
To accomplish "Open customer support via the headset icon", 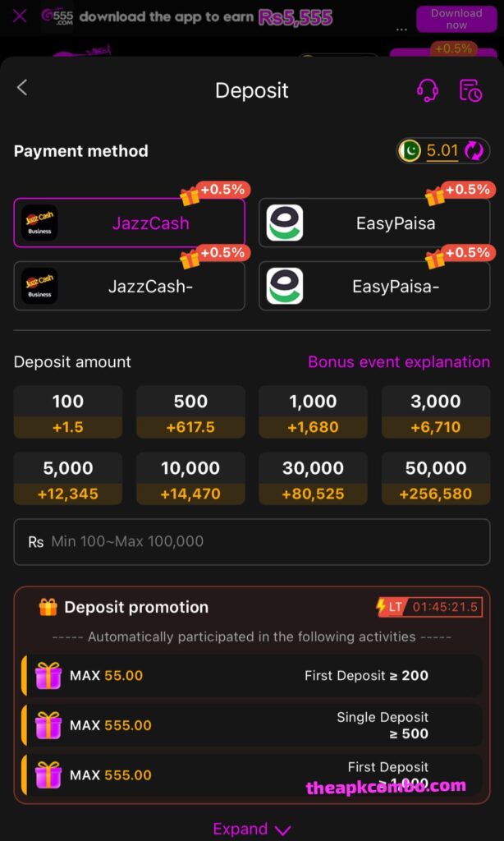I will point(428,92).
